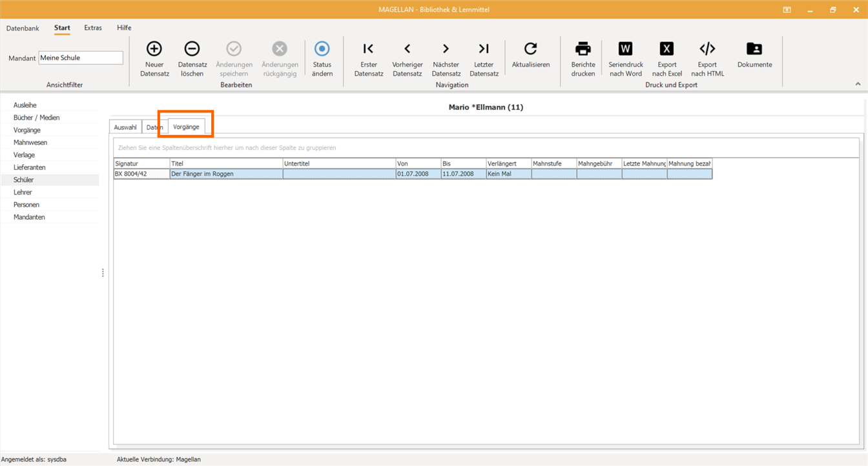Image resolution: width=868 pixels, height=466 pixels.
Task: Click the Aktualisieren refresh icon
Action: 530,48
